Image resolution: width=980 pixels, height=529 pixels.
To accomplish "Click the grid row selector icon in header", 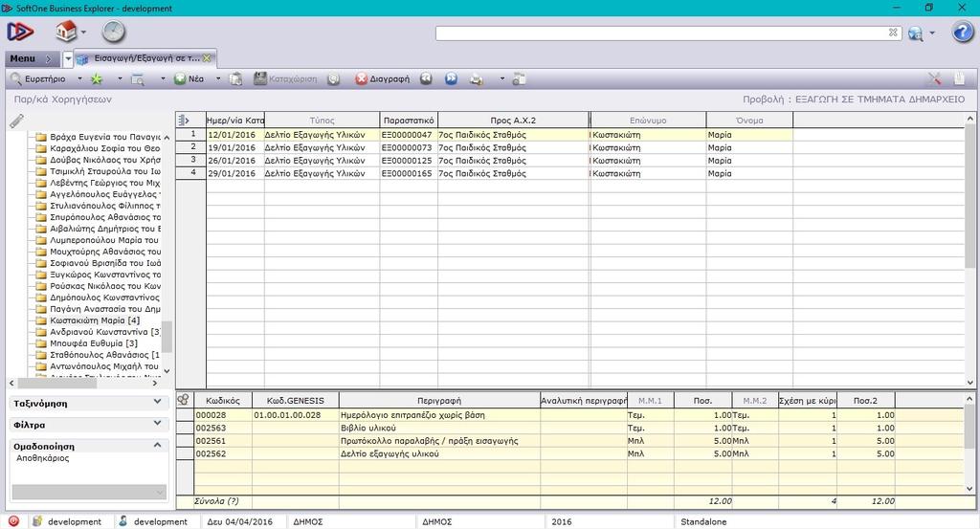I will click(184, 120).
